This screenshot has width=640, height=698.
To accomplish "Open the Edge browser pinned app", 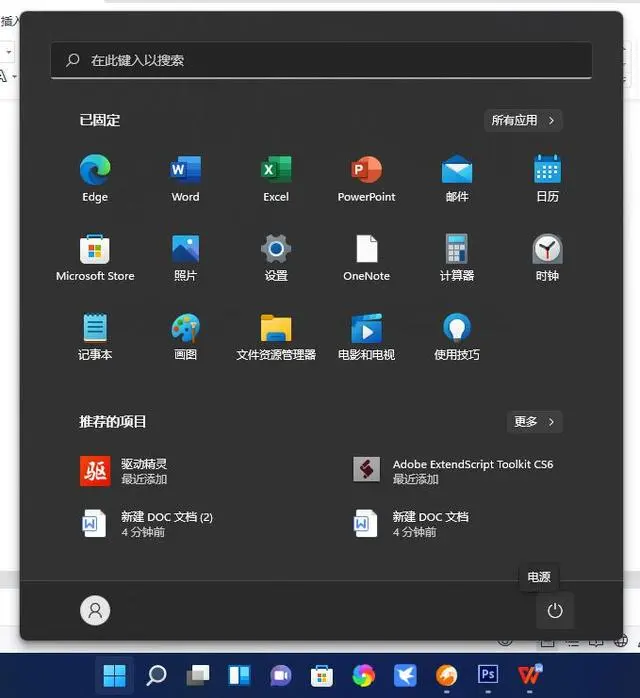I will (x=95, y=178).
